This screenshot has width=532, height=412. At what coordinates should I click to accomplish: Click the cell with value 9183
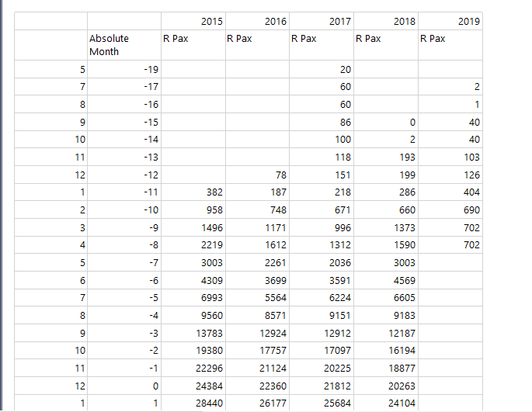pyautogui.click(x=386, y=315)
